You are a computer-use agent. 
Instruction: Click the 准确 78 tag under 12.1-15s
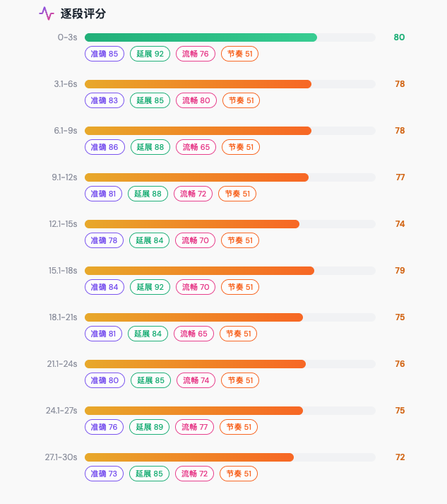tap(104, 240)
